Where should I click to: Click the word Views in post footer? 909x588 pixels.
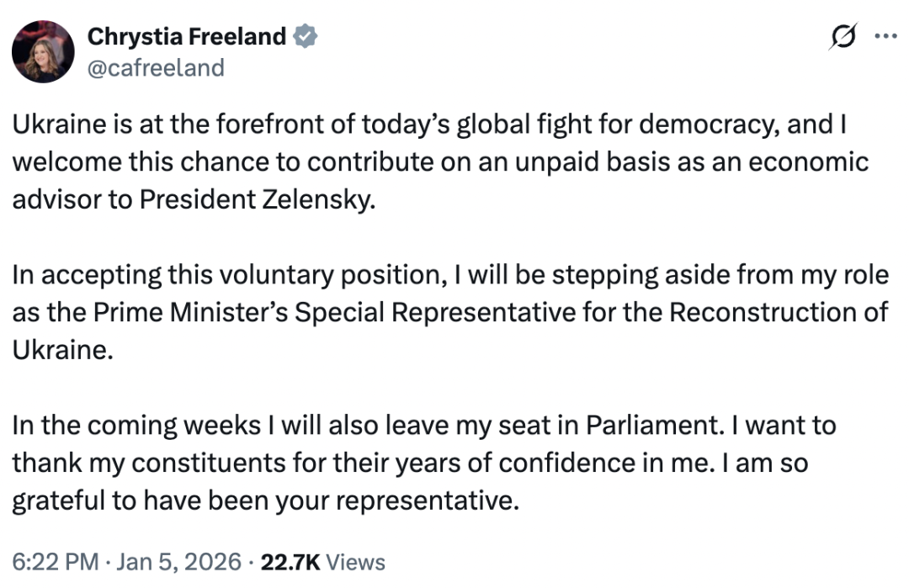point(354,562)
